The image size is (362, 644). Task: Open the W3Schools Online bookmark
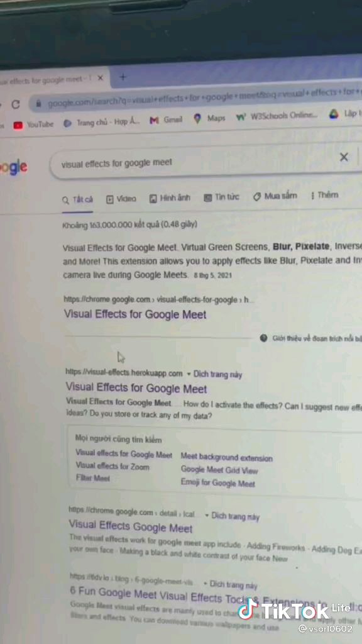(x=277, y=116)
